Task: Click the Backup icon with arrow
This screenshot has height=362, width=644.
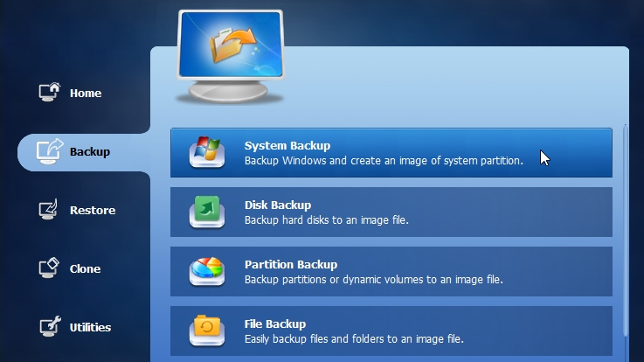Action: [x=50, y=150]
